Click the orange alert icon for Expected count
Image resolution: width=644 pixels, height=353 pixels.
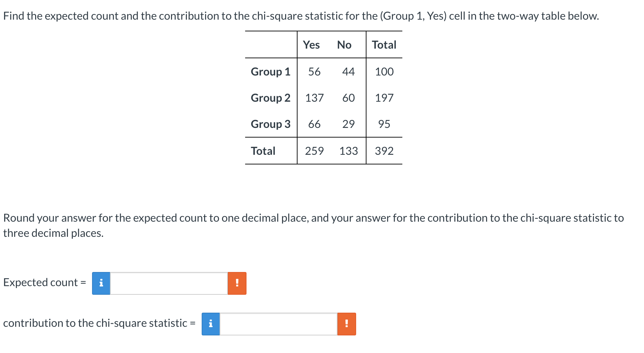click(237, 283)
